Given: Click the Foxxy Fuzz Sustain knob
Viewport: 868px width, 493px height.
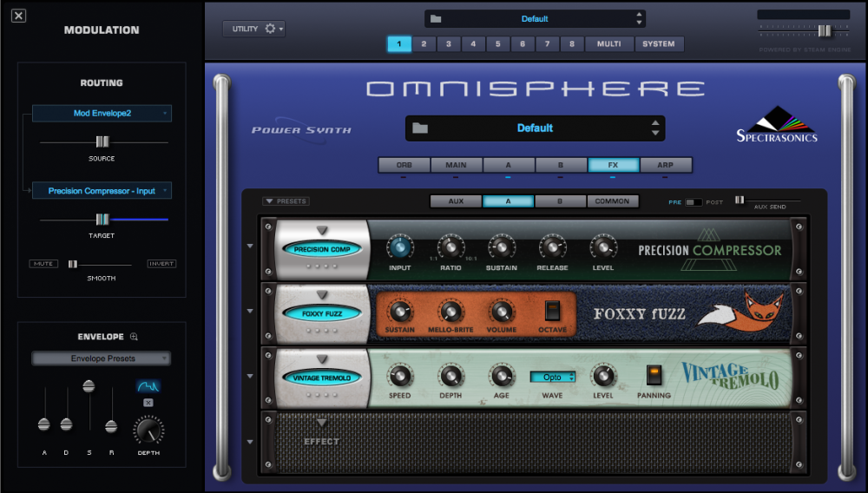Looking at the screenshot, I should click(399, 312).
